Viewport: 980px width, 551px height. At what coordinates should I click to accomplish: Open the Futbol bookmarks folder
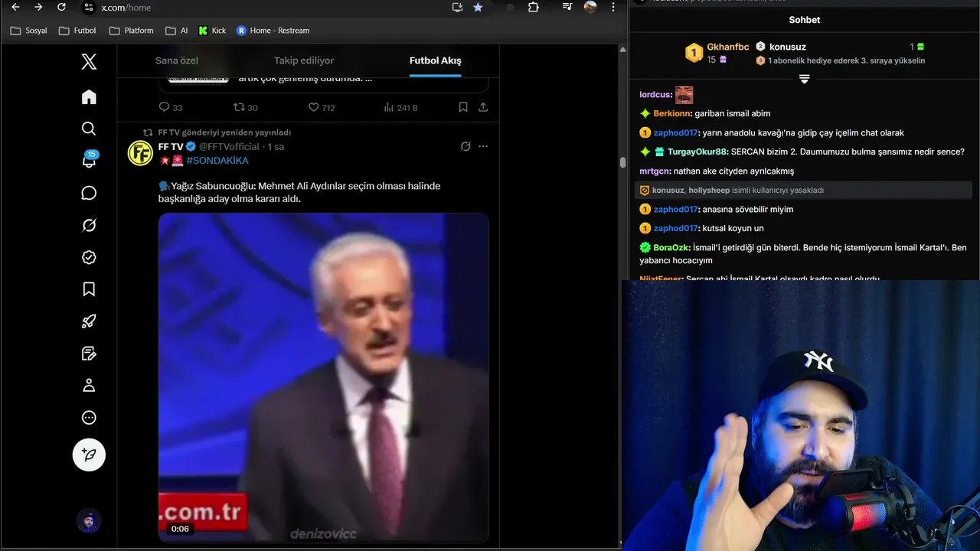tap(77, 31)
